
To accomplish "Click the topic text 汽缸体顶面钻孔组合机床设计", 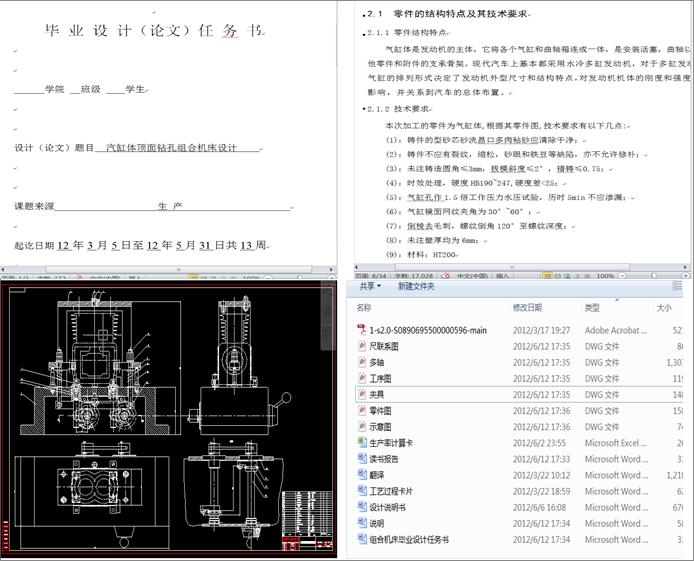I will click(172, 147).
